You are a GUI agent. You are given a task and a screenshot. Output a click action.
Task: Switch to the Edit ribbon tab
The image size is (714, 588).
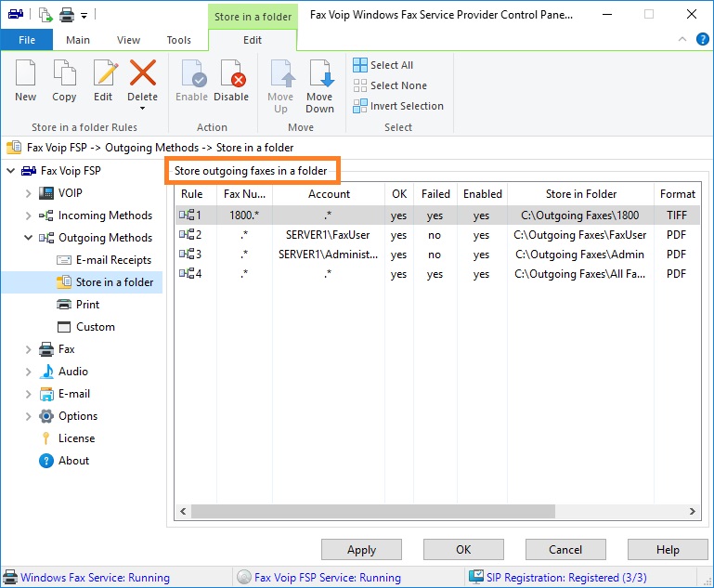253,40
